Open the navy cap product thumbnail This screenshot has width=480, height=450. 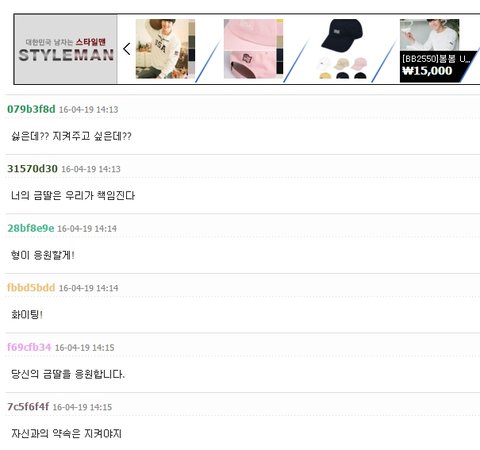[342, 49]
